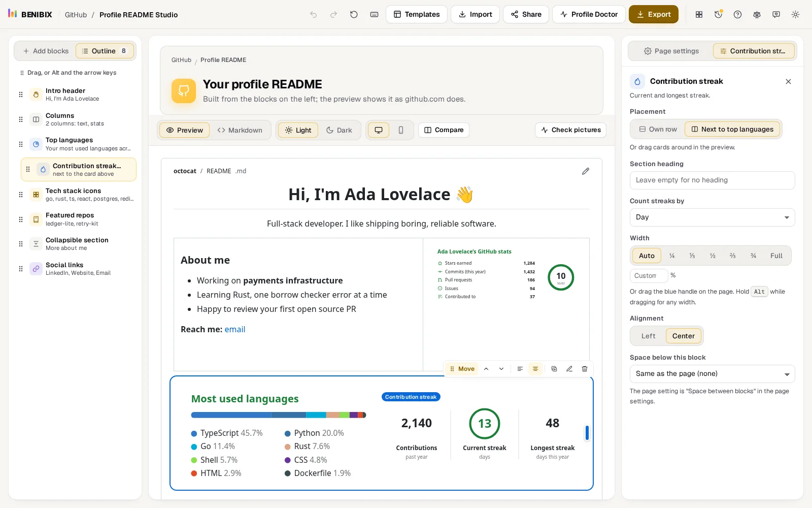
Task: Click the undo arrow icon
Action: 314,15
